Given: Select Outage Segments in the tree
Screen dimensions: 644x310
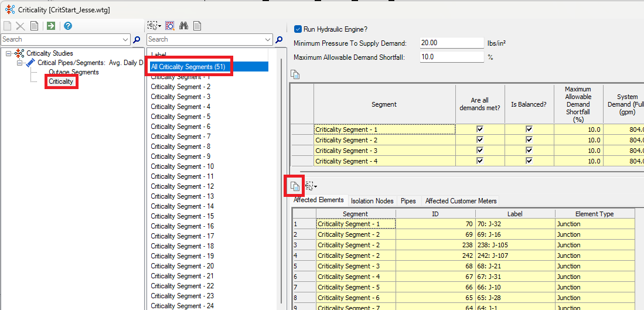Looking at the screenshot, I should pyautogui.click(x=74, y=72).
